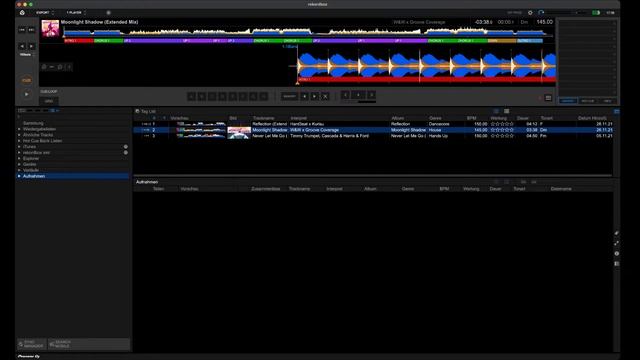The height and width of the screenshot is (360, 640).
Task: Open preferences via the gear icon
Action: click(x=530, y=13)
